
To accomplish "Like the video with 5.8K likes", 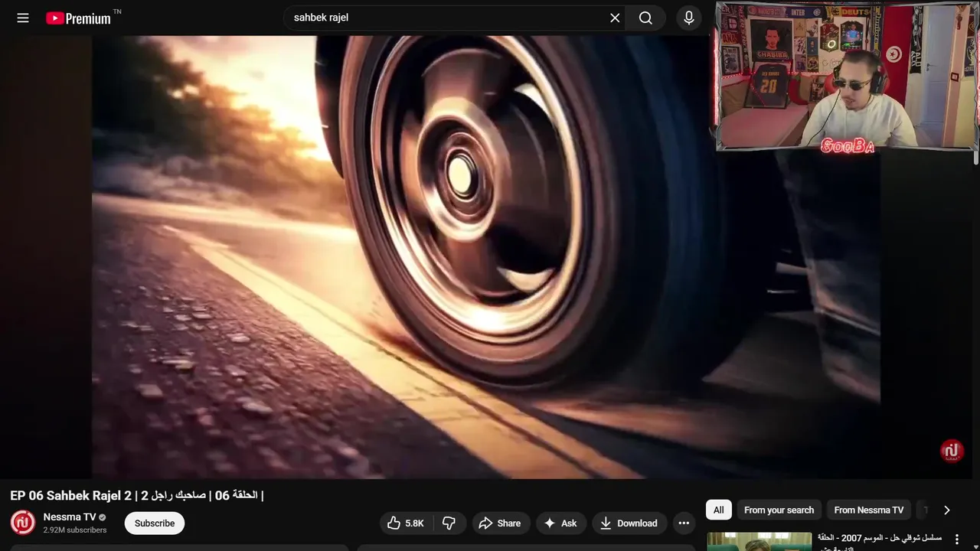I will click(x=406, y=523).
